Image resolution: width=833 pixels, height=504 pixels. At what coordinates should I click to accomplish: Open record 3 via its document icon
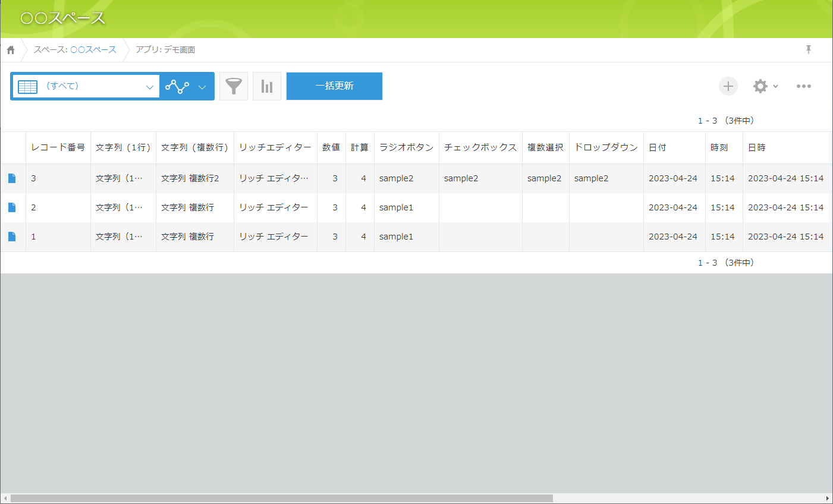(13, 178)
